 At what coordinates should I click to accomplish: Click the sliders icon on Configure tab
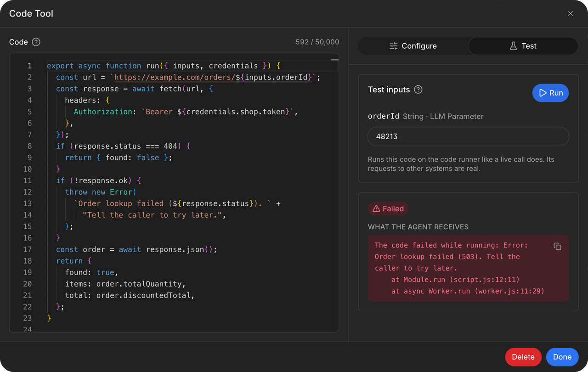(394, 46)
